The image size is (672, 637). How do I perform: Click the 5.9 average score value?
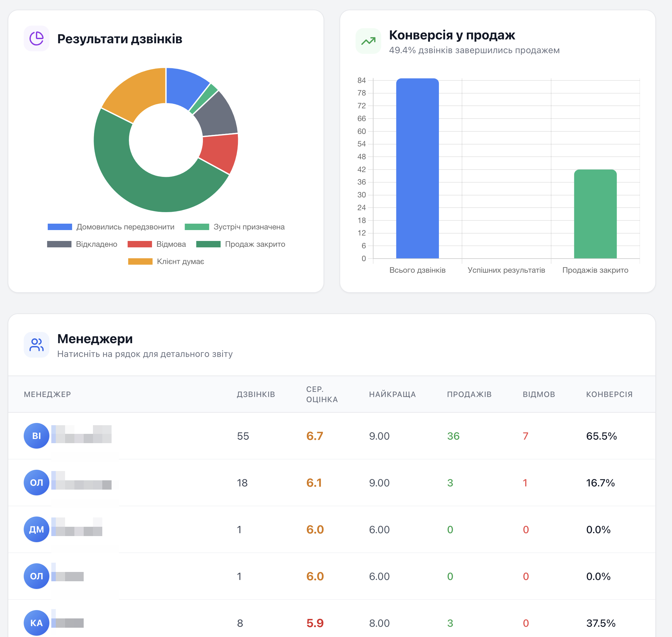click(x=315, y=623)
